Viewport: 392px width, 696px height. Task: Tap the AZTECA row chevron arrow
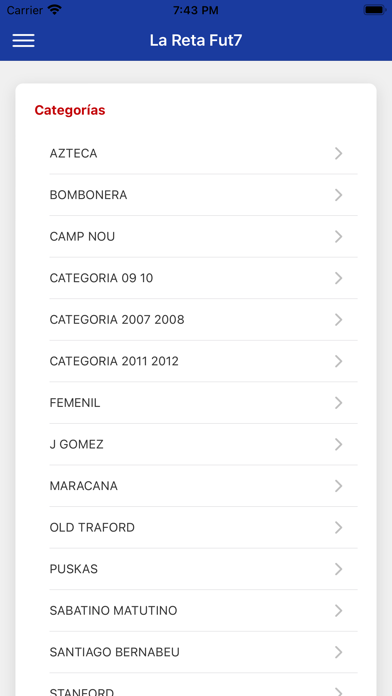click(338, 154)
